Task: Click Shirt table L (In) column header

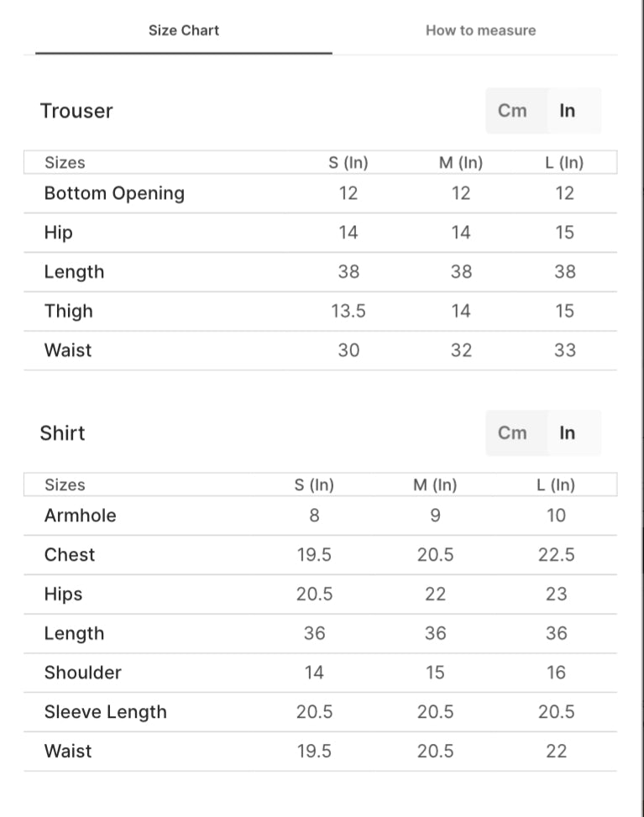Action: point(556,485)
